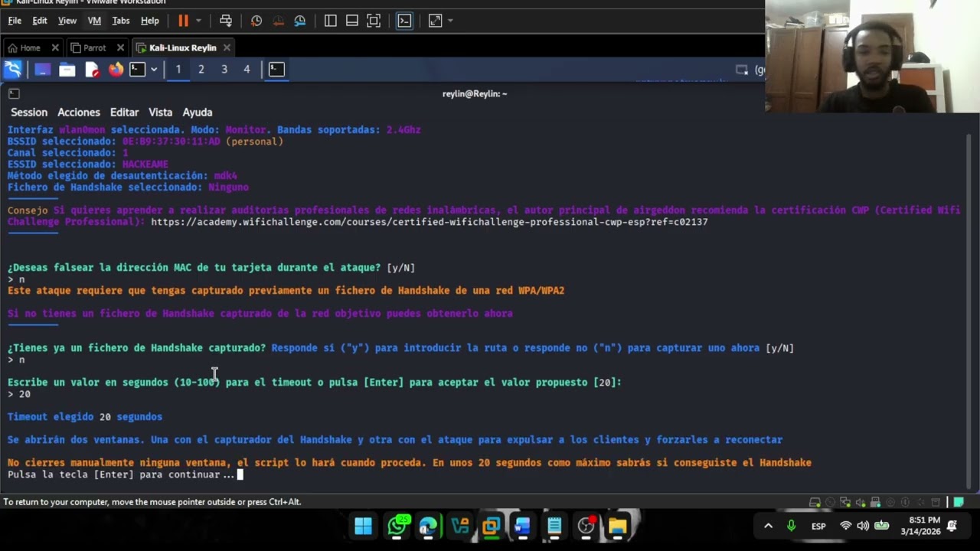
Task: Open the VMware Tabs menu
Action: 121,21
